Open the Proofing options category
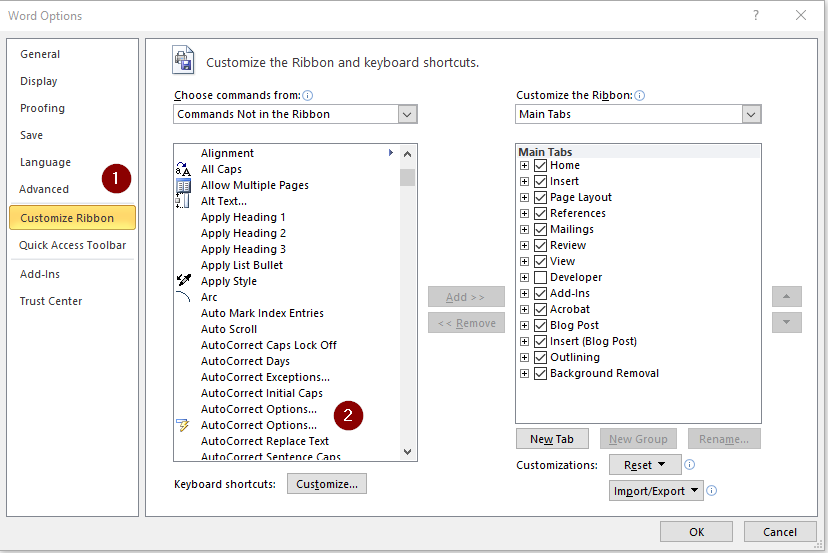 click(x=42, y=108)
